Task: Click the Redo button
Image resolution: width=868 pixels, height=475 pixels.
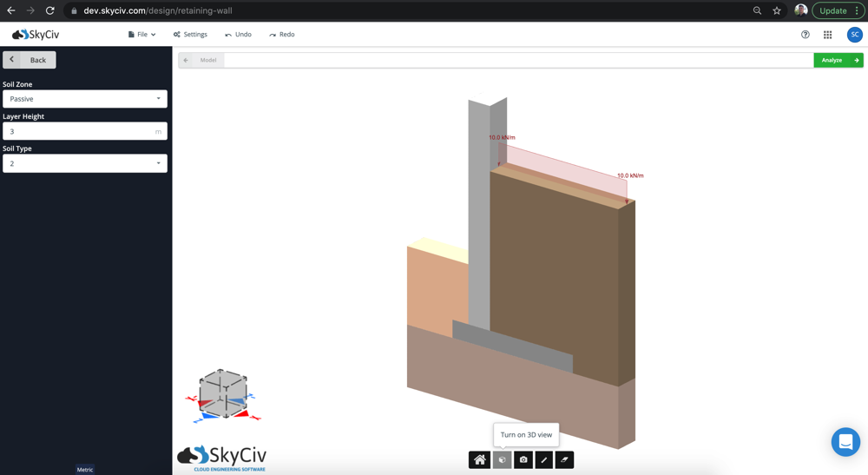Action: [x=282, y=35]
